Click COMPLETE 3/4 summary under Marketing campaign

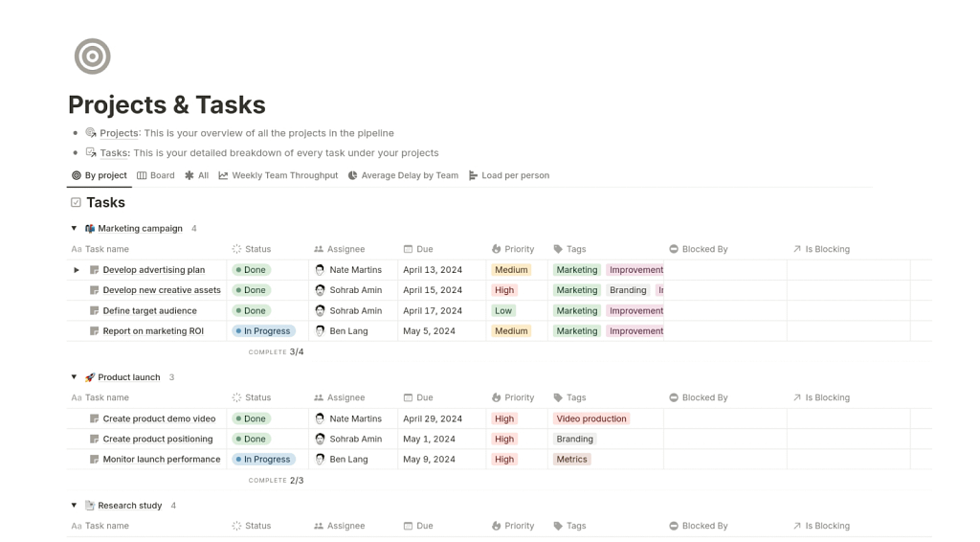coord(276,352)
